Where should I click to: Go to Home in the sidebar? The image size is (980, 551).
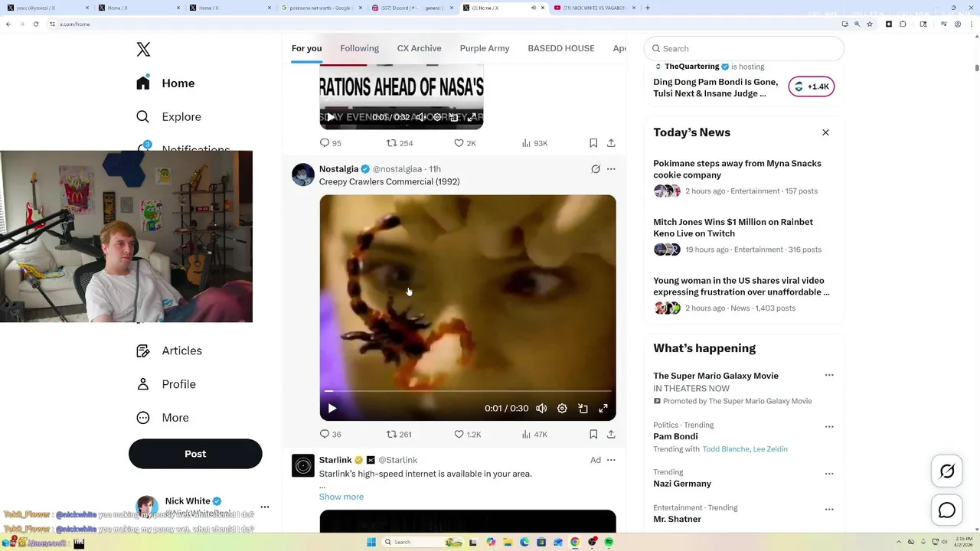(166, 83)
